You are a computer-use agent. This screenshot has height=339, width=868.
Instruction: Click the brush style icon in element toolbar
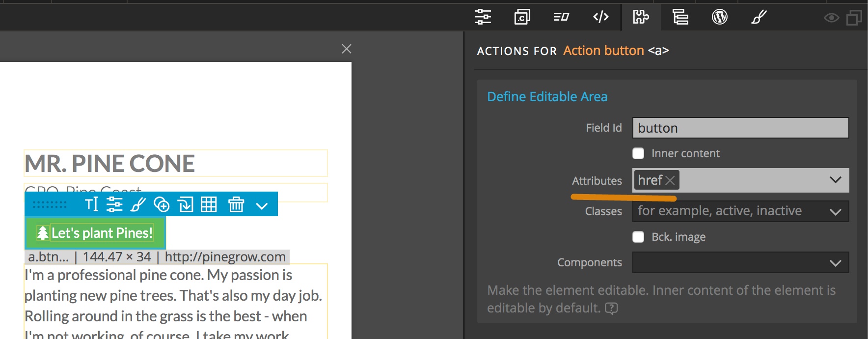pyautogui.click(x=138, y=204)
